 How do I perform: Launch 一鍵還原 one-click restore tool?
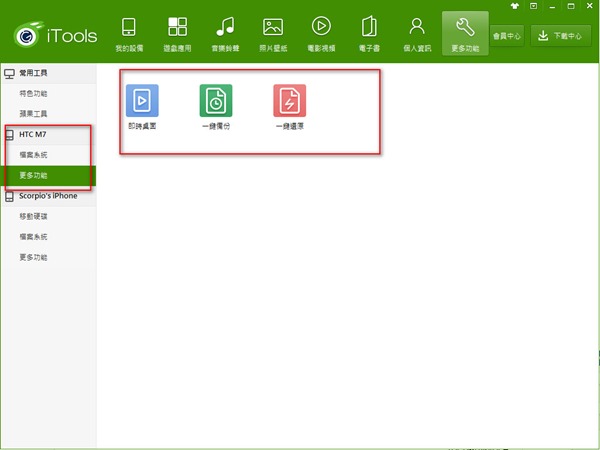tap(290, 107)
